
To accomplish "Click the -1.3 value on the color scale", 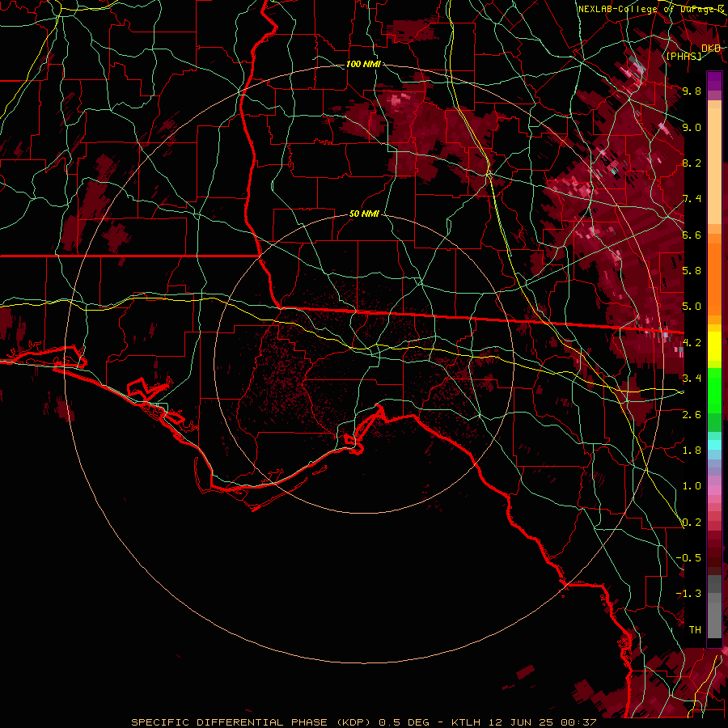I will tap(688, 594).
